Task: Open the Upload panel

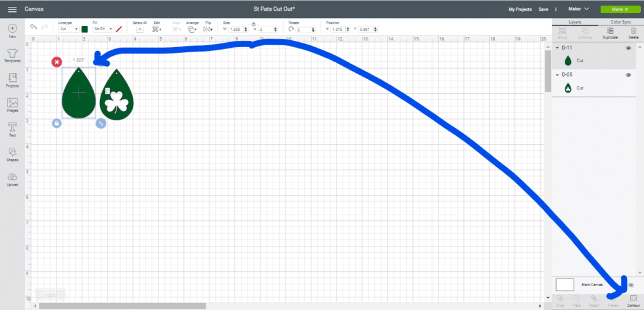Action: 12,179
